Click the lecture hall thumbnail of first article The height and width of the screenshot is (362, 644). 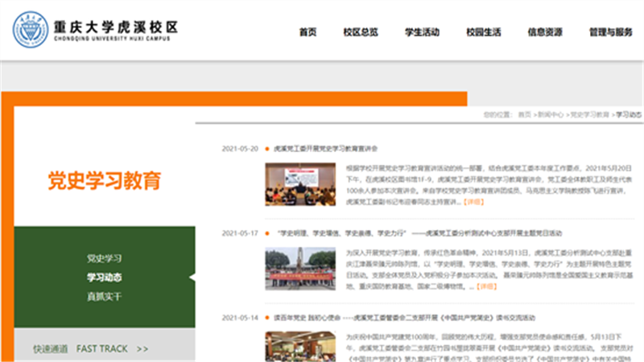pos(300,184)
